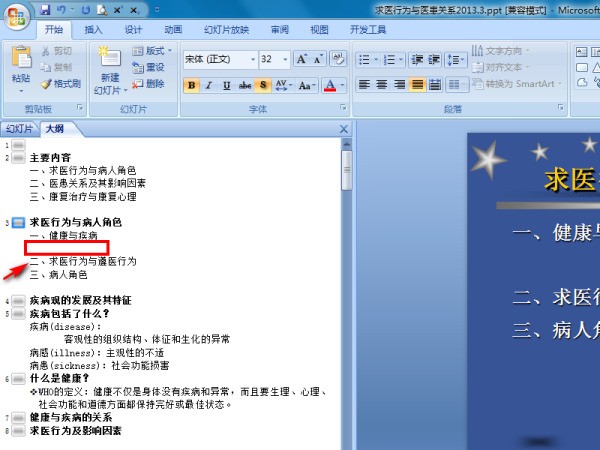Activate Format Painter (格式刷)
Screen dimensions: 600x450
[61, 84]
